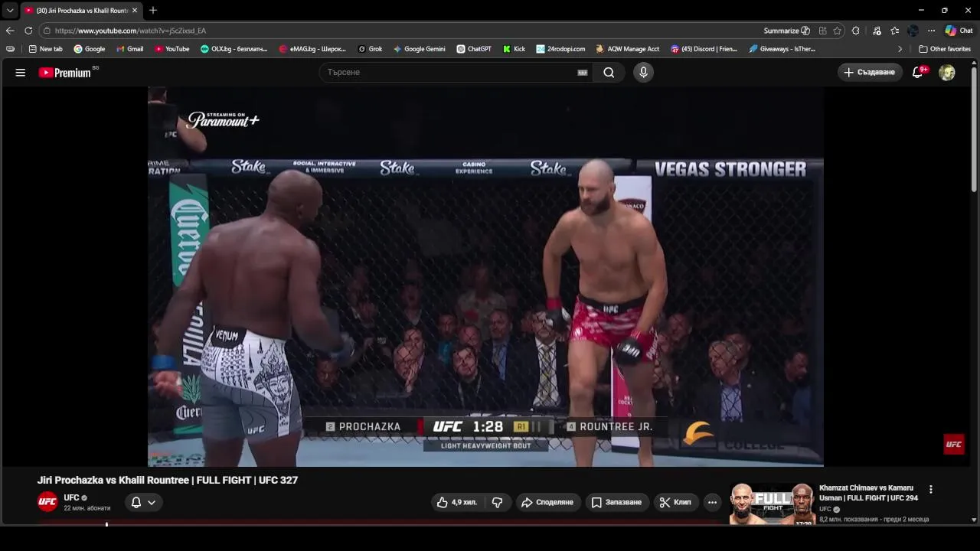Add page to favorites star icon
The image size is (980, 551).
coord(838,31)
